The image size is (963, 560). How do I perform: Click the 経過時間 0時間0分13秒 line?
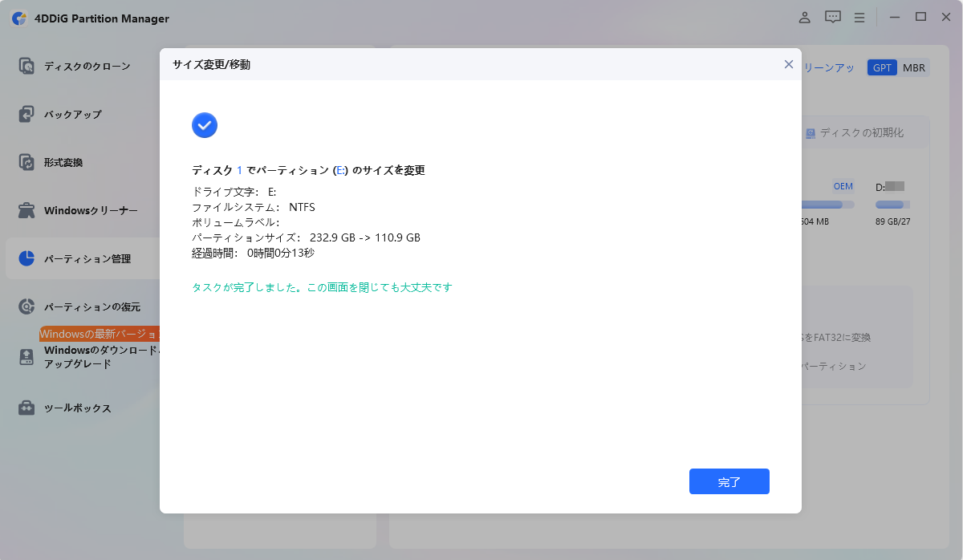[x=253, y=253]
